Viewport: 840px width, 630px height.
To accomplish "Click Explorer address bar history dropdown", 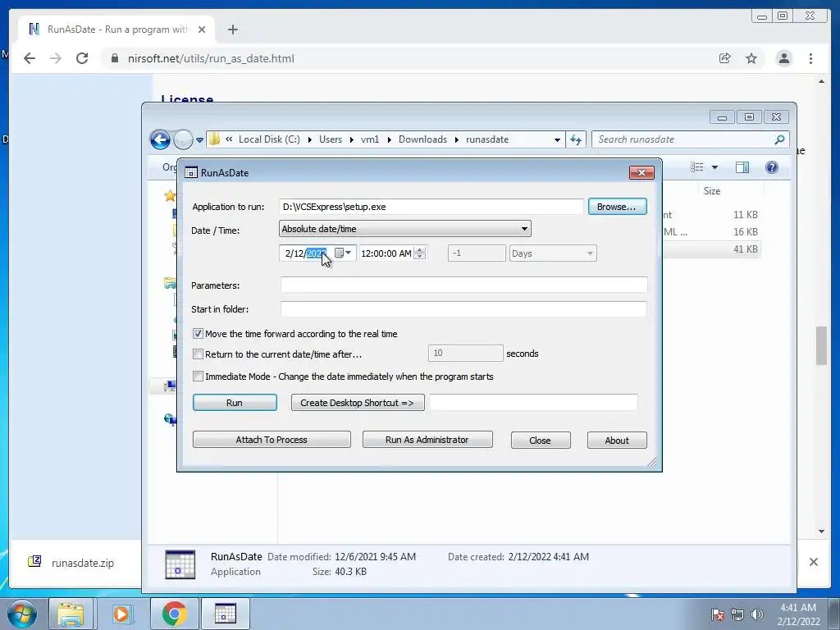I will [x=557, y=139].
